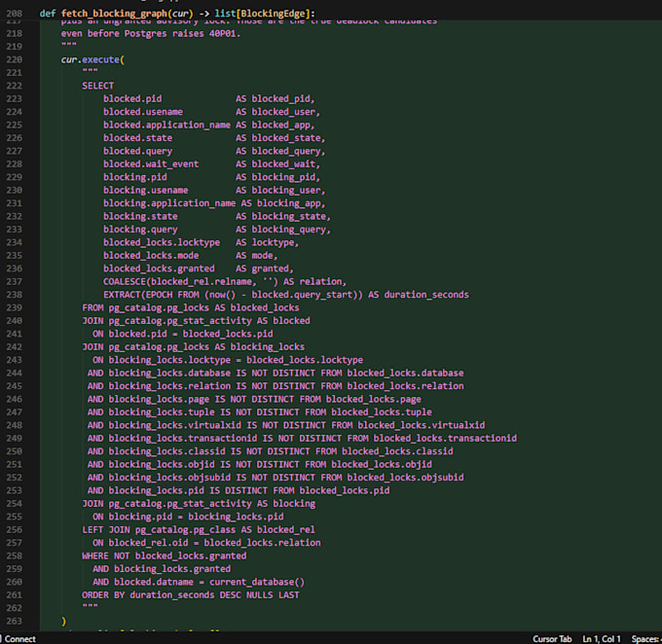The width and height of the screenshot is (662, 644).
Task: Click the blocking_state alias
Action: point(289,217)
